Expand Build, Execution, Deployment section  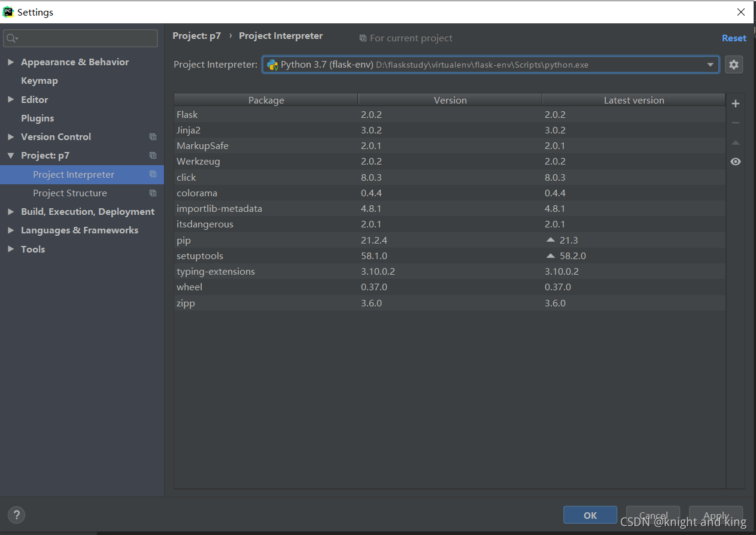click(x=11, y=212)
